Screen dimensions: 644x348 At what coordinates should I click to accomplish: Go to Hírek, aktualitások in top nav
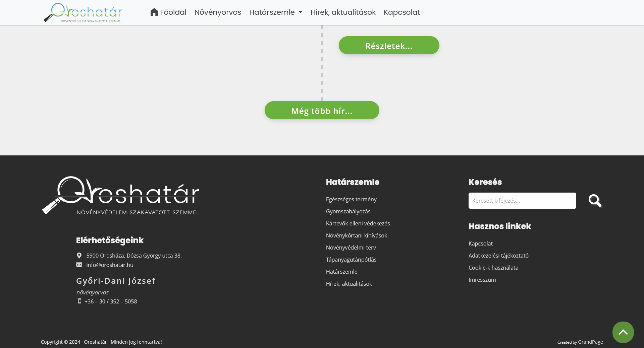pyautogui.click(x=343, y=12)
